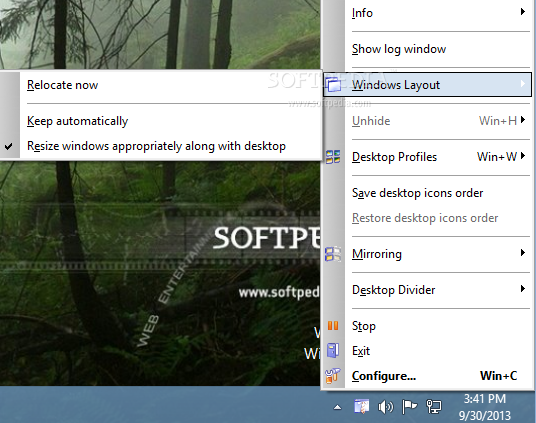Click the Win+C shortcut text
The image size is (536, 423).
pos(498,376)
